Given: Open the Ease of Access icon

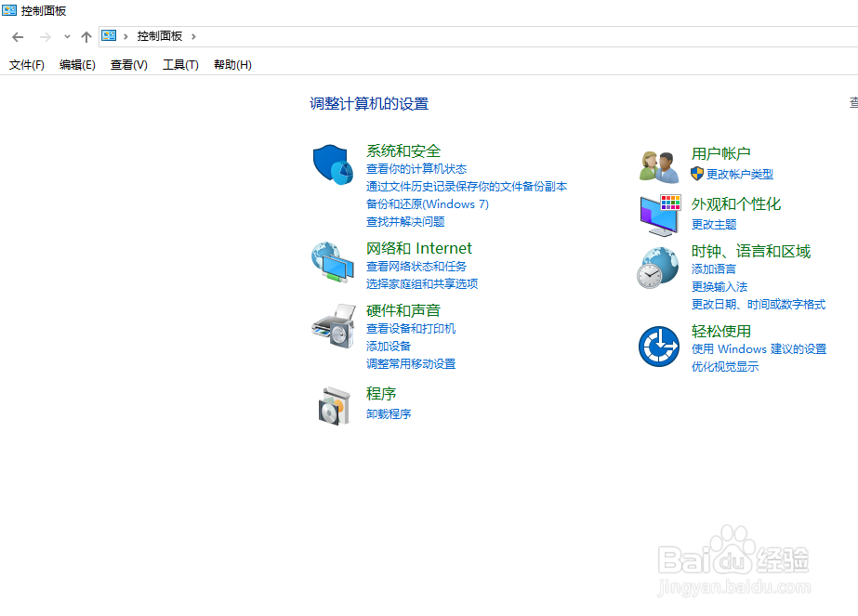Looking at the screenshot, I should pyautogui.click(x=659, y=347).
